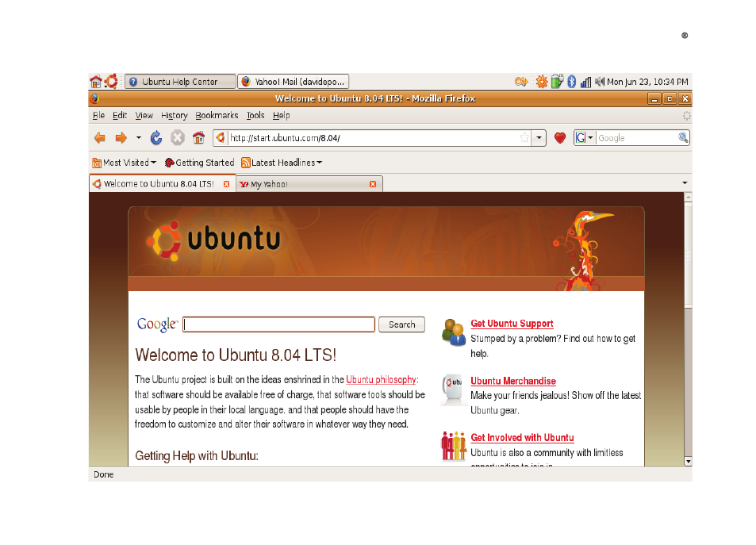Click the search magnifier icon
756x545 pixels.
click(683, 138)
